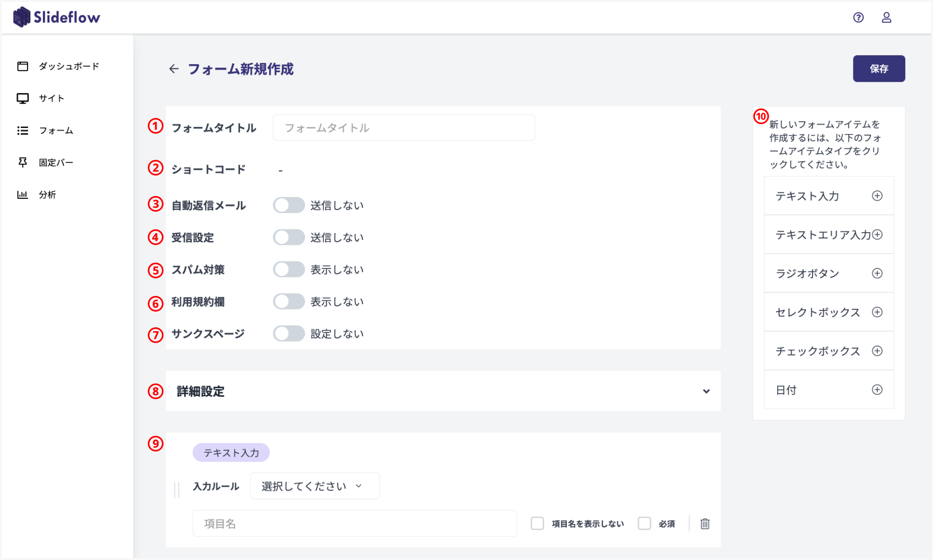Add 日付 item with plus icon

tap(877, 390)
